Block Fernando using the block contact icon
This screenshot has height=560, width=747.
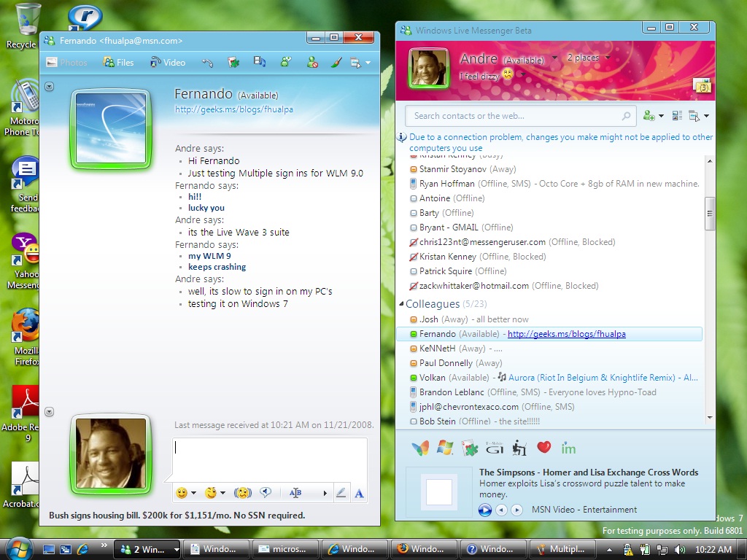pos(312,63)
